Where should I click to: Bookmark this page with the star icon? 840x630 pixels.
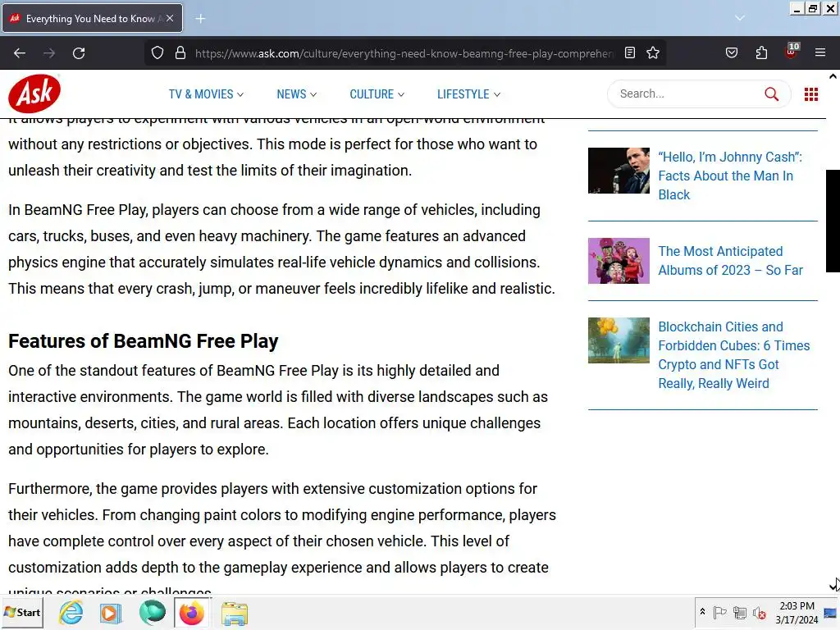652,53
